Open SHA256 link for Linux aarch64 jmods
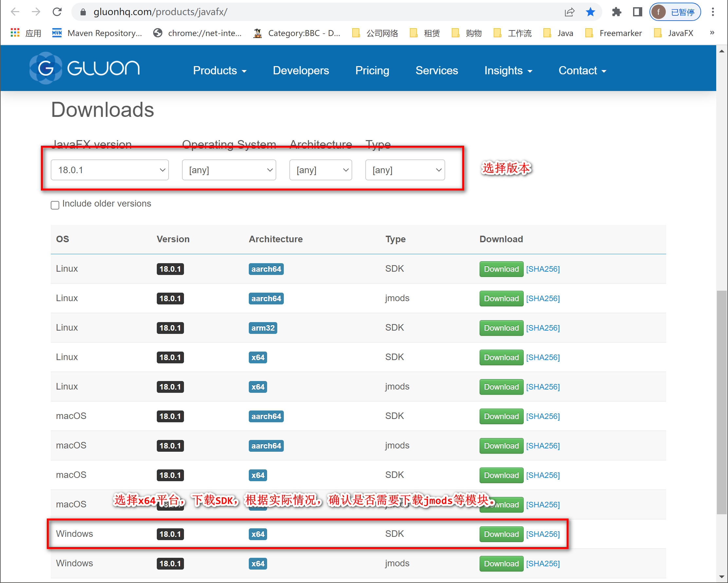 click(x=543, y=299)
